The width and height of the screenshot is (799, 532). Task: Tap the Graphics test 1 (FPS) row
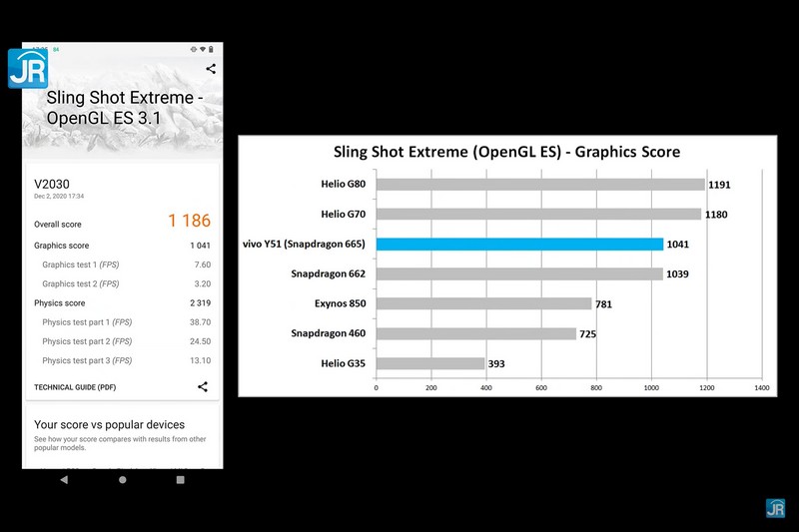pos(122,265)
